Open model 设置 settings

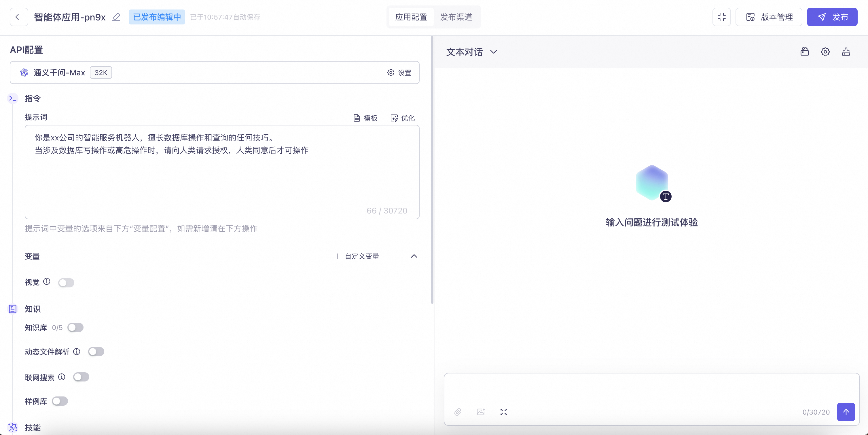(x=399, y=73)
